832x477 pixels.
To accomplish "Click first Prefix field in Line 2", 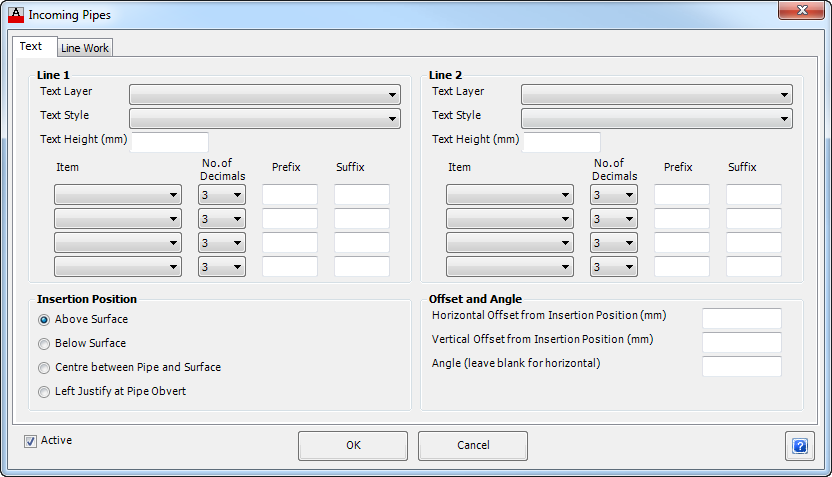I will tap(682, 195).
